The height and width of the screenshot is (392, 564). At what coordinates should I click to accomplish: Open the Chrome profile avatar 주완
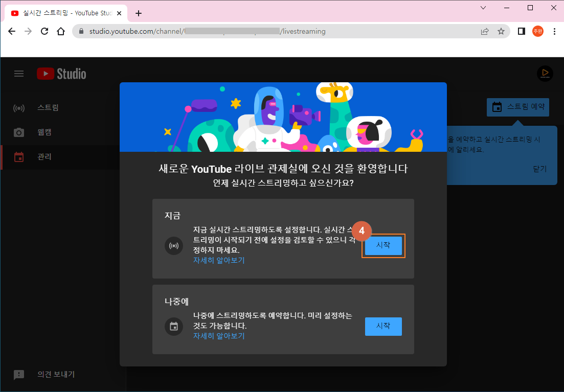point(538,31)
